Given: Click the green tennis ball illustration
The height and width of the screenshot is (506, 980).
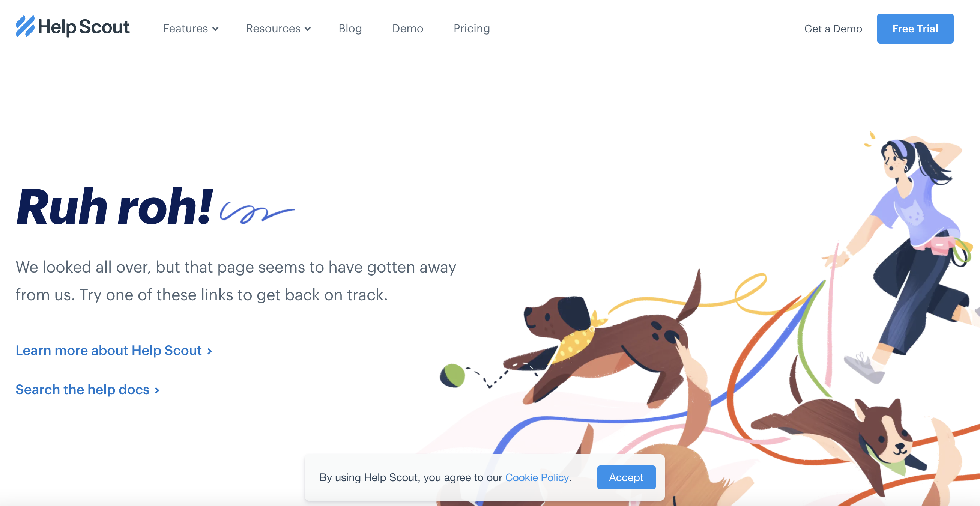Looking at the screenshot, I should [x=452, y=375].
